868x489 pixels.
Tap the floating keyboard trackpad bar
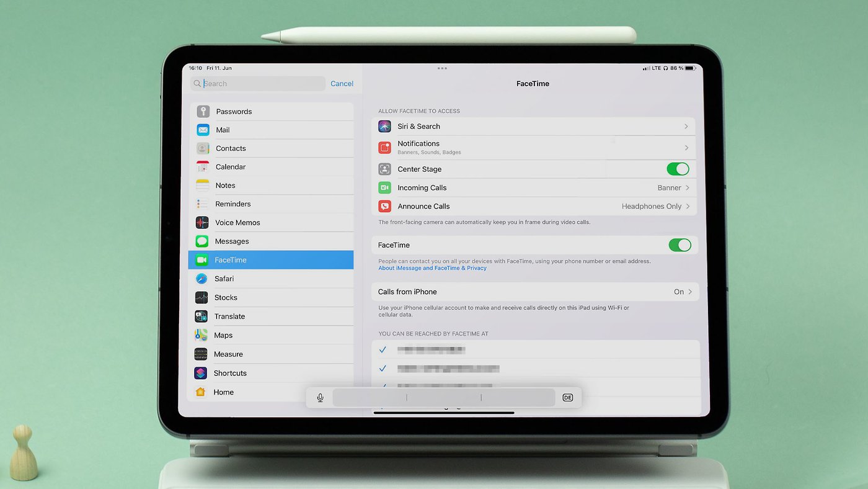444,398
